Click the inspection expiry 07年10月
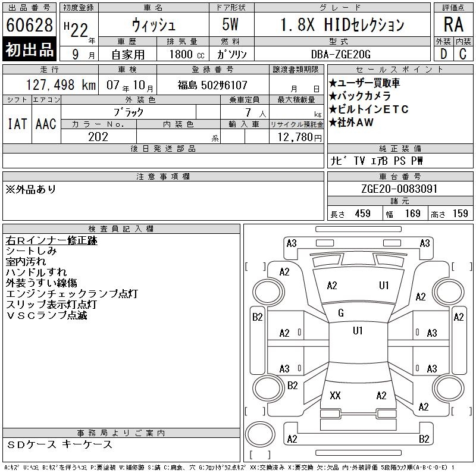 tap(130, 85)
